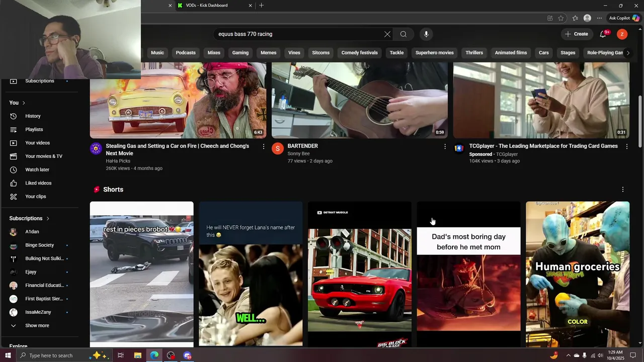Viewport: 644px width, 362px height.
Task: Open Your videos in sidebar
Action: coord(39,143)
